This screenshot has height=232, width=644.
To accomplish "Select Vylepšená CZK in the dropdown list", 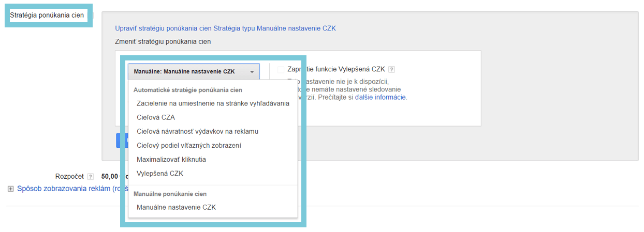I will 160,173.
